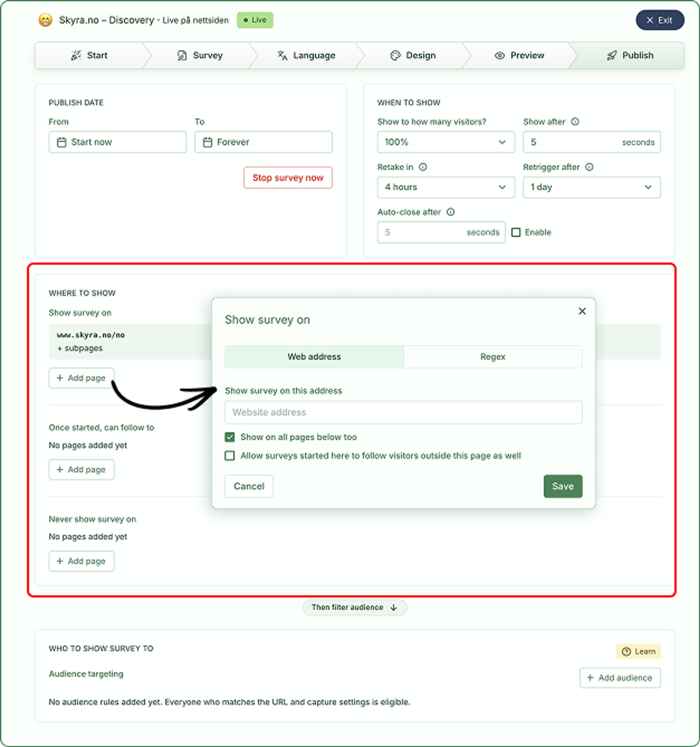This screenshot has height=747, width=700.
Task: Select the Web address tab
Action: (x=314, y=357)
